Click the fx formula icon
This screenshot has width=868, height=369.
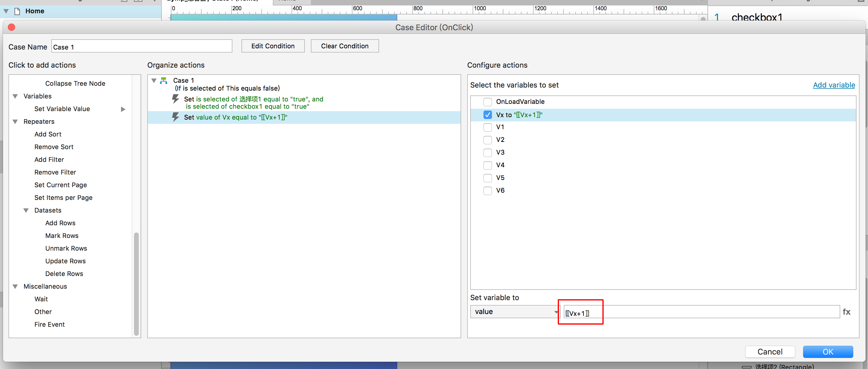pos(846,312)
